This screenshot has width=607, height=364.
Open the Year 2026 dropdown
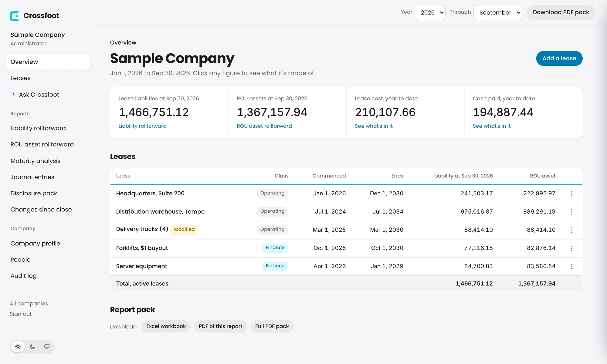(430, 12)
